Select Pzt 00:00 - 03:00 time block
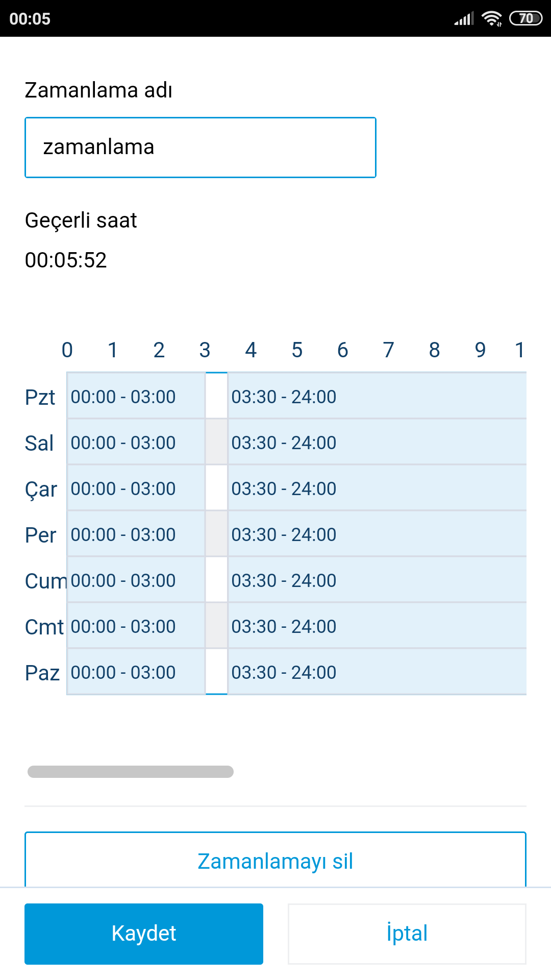This screenshot has width=551, height=980. (x=136, y=396)
